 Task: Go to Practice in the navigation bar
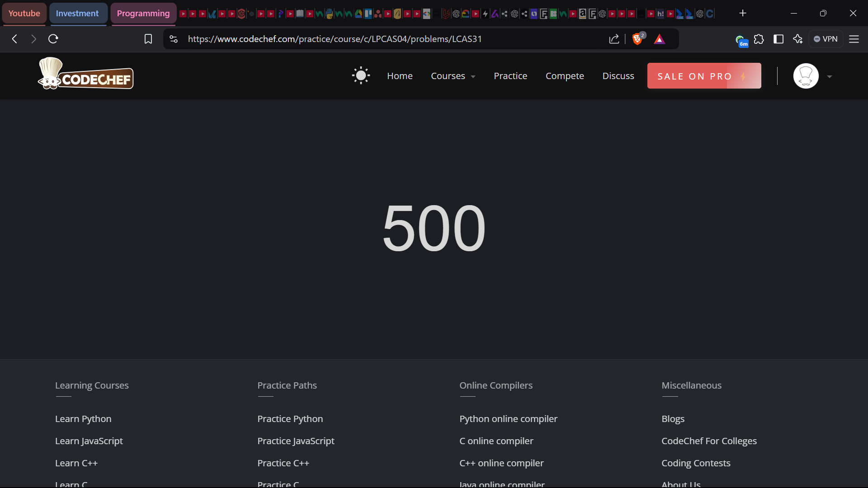point(510,76)
